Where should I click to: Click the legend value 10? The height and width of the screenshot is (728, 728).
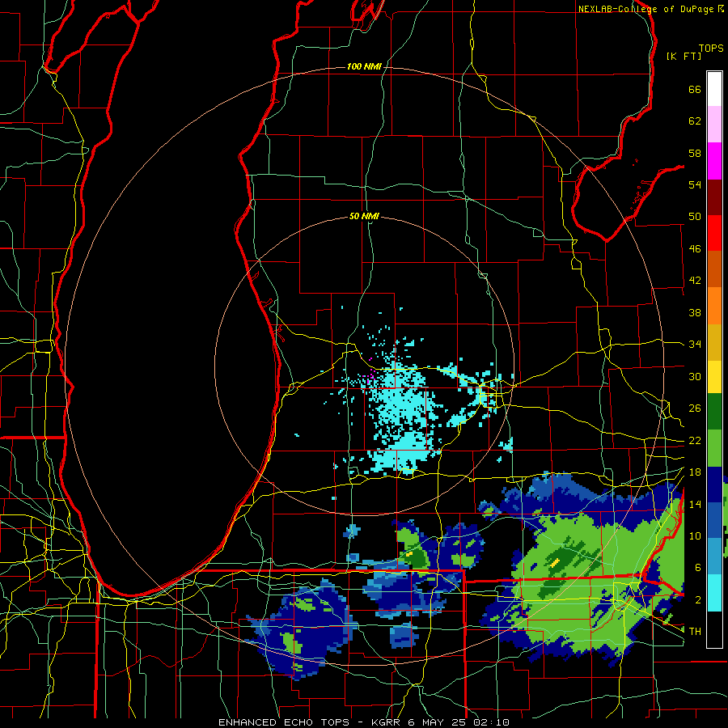pos(695,536)
